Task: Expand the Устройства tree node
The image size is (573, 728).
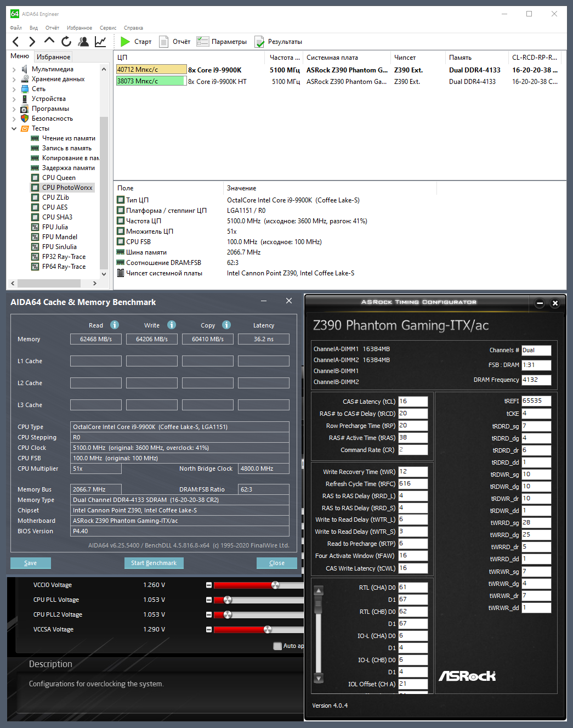Action: point(14,99)
